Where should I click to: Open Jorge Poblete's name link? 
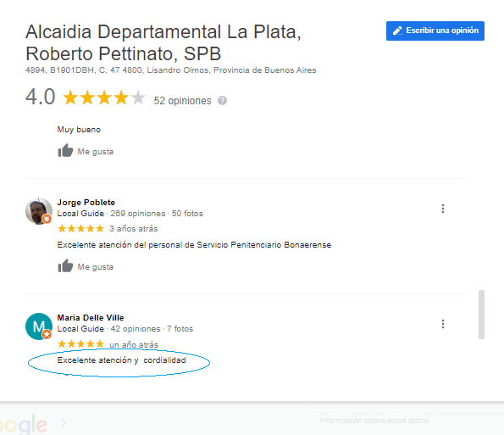[x=86, y=203]
